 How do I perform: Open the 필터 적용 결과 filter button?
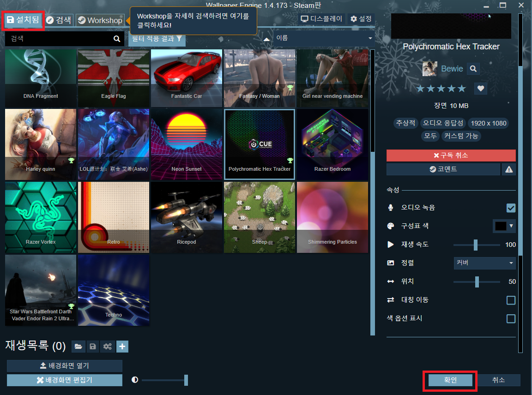click(x=157, y=39)
